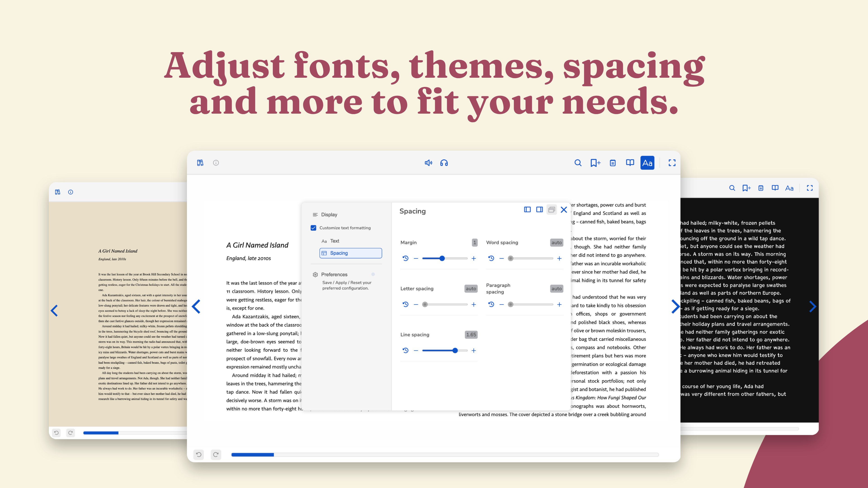Click the Word spacing slider handle
This screenshot has height=488, width=868.
click(511, 258)
